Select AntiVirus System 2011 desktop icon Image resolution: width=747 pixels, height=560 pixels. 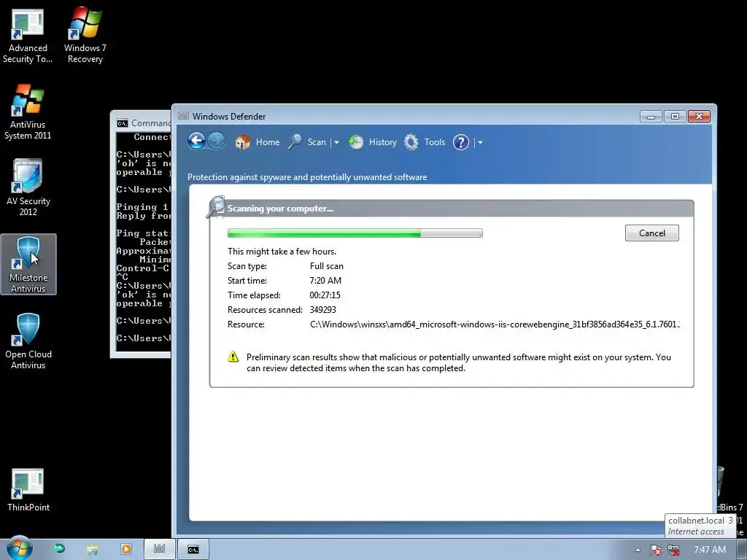(28, 112)
